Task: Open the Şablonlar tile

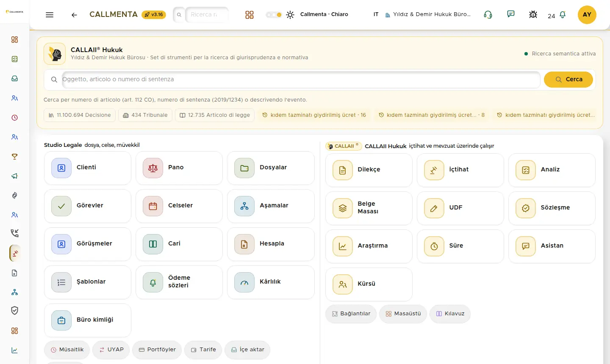Action: tap(88, 282)
